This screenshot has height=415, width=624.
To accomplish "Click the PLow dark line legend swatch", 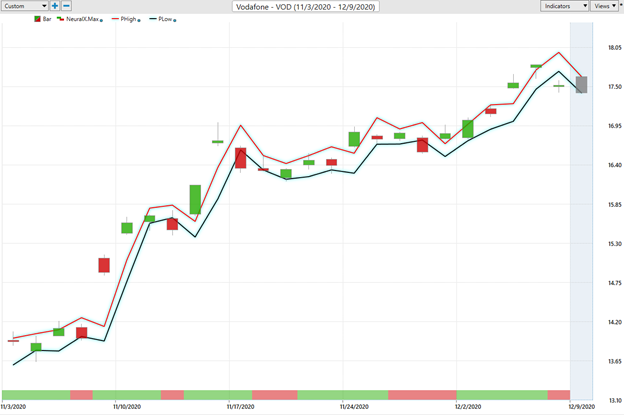I will [x=153, y=19].
